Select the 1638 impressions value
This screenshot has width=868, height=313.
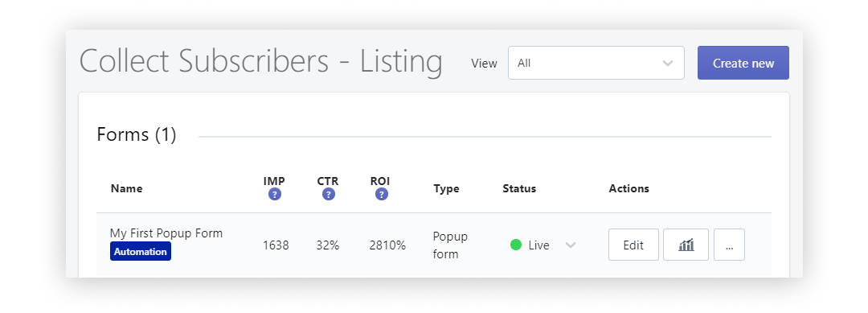276,245
